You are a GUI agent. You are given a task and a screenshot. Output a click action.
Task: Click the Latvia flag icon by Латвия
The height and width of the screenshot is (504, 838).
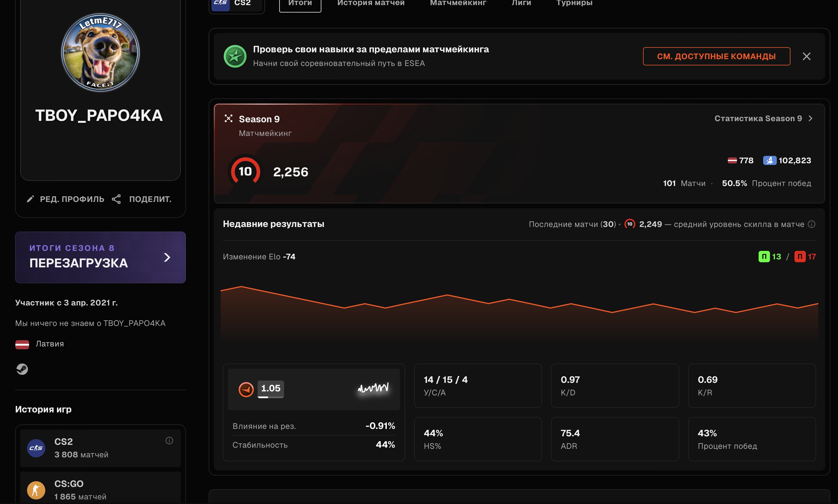22,344
